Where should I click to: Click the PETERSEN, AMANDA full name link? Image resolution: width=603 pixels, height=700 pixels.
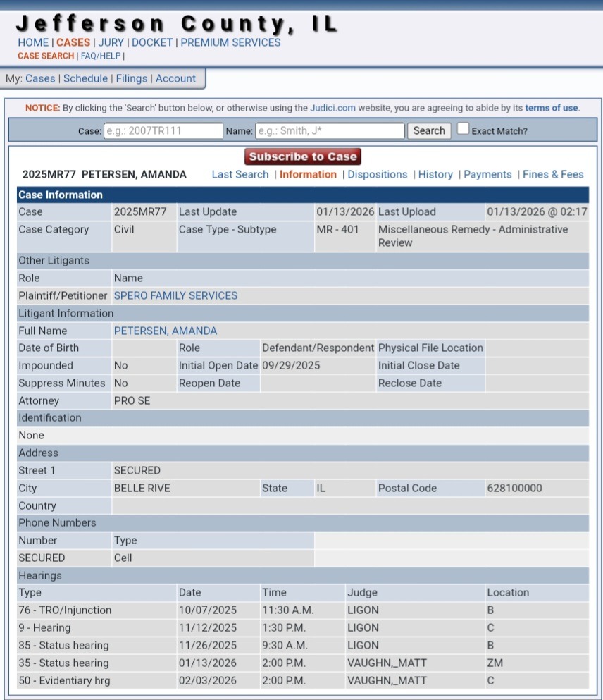tap(166, 331)
